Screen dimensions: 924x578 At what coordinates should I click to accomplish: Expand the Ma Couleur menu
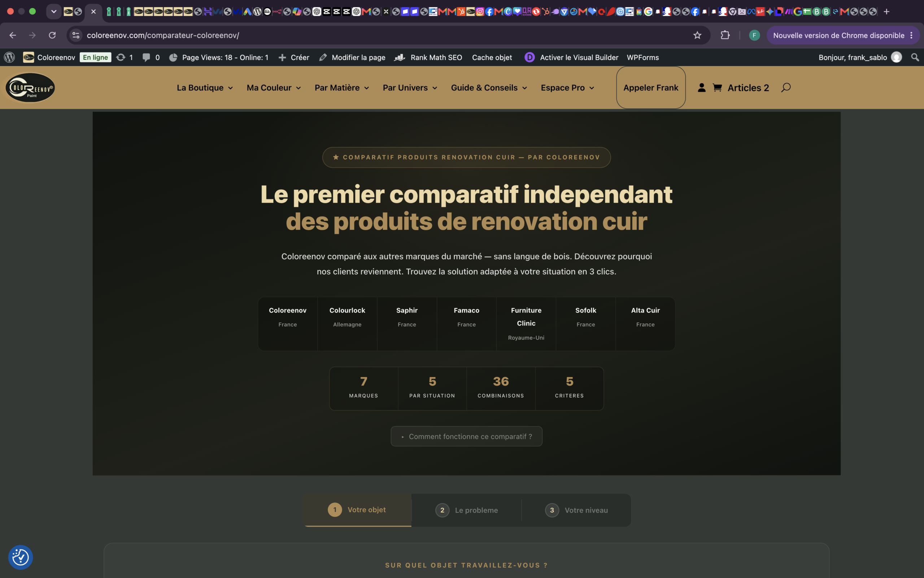274,87
